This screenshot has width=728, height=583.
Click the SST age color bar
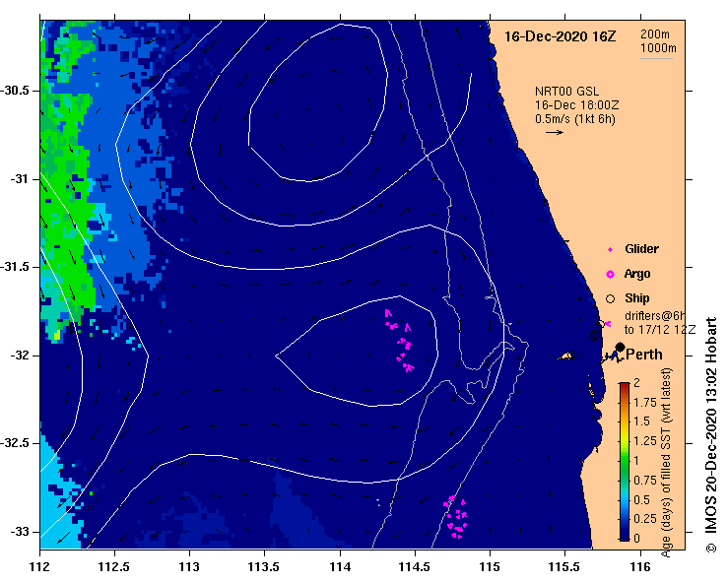click(x=624, y=462)
